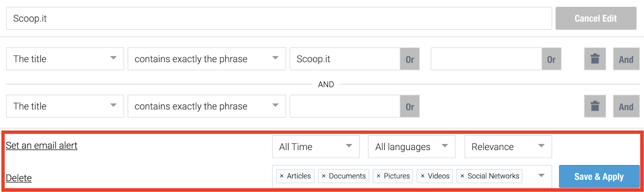Click the Delete link
Viewport: 644px width, 192px height.
[19, 178]
